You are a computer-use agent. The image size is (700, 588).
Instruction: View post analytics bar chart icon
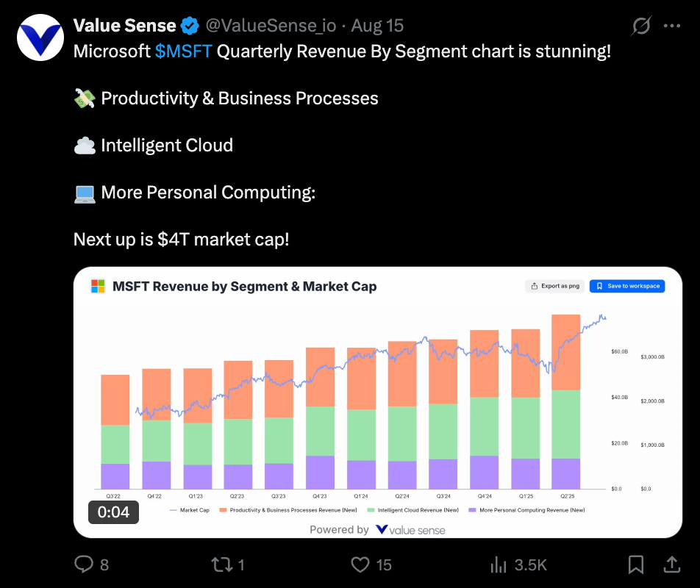[x=499, y=564]
